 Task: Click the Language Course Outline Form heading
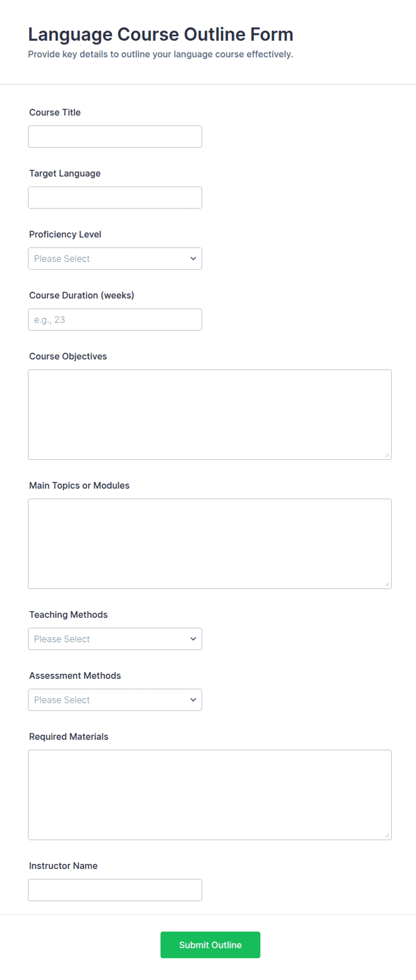point(161,34)
